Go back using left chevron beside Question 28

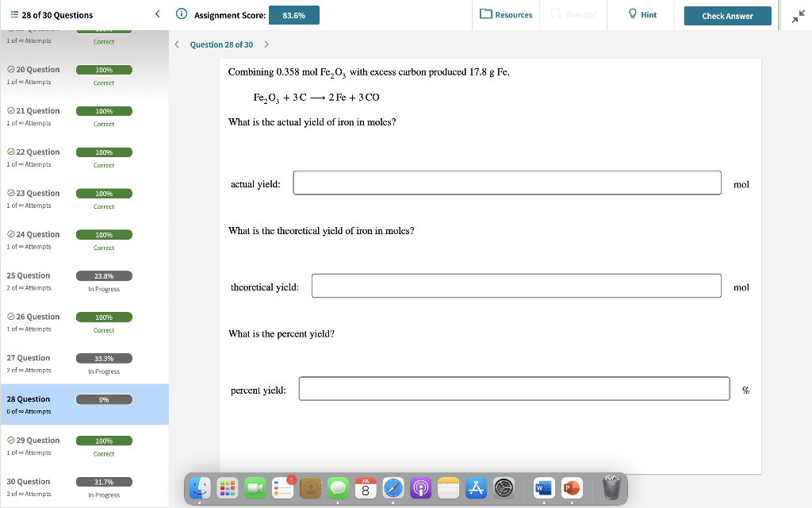(x=176, y=45)
